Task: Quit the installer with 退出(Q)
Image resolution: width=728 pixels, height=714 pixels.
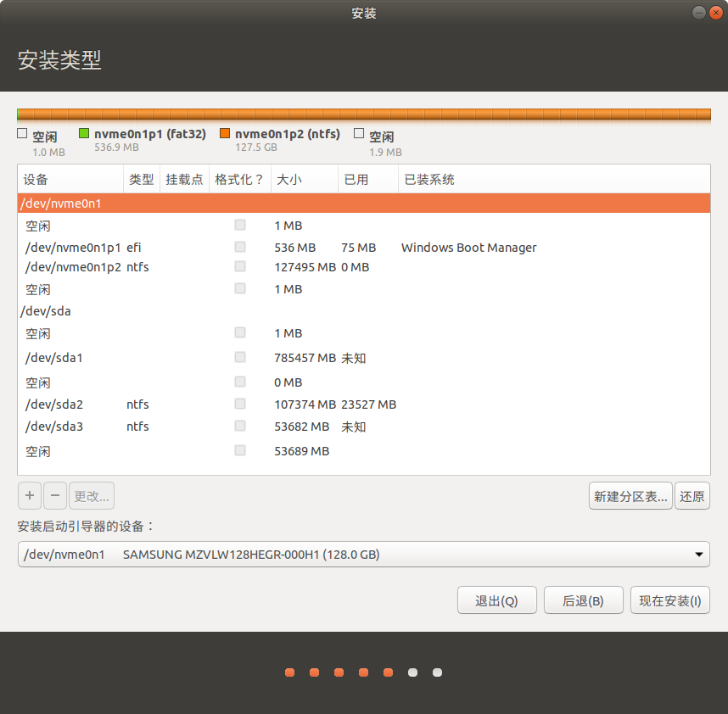Action: [496, 600]
